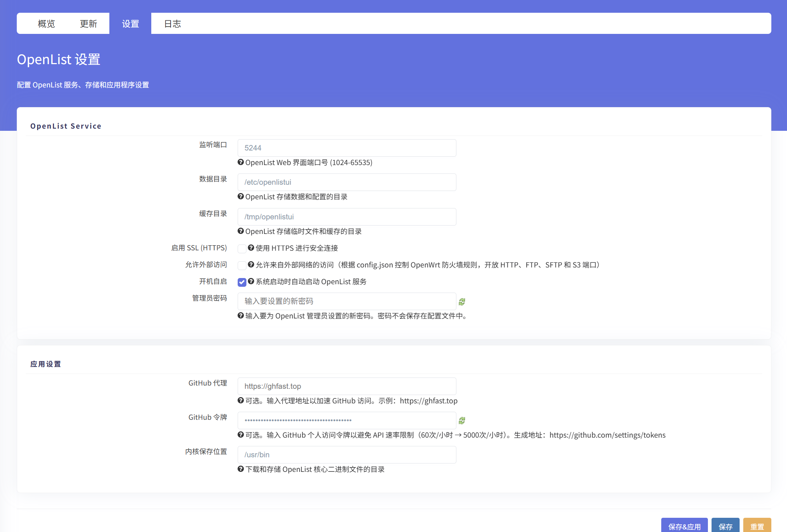Viewport: 787px width, 532px height.
Task: Switch to the 更新 tab
Action: [x=88, y=24]
